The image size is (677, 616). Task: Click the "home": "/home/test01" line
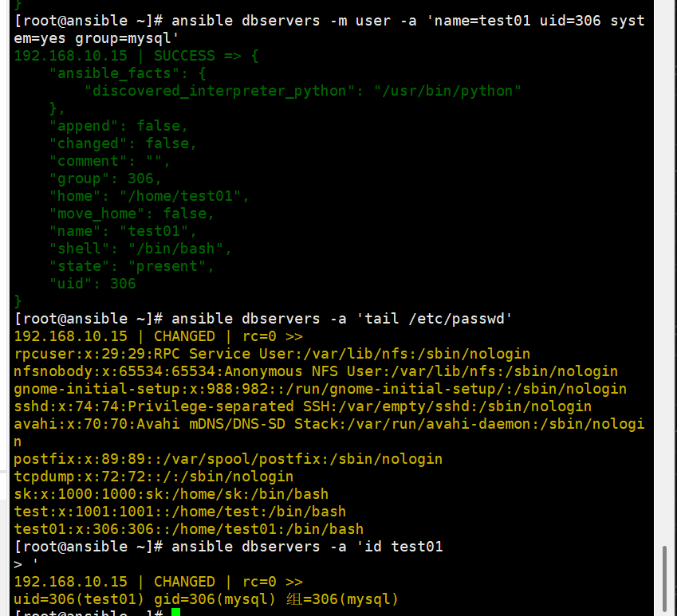pyautogui.click(x=149, y=196)
